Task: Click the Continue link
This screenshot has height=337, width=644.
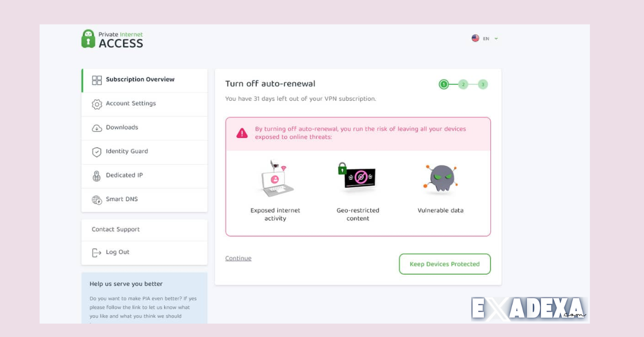Action: click(238, 258)
